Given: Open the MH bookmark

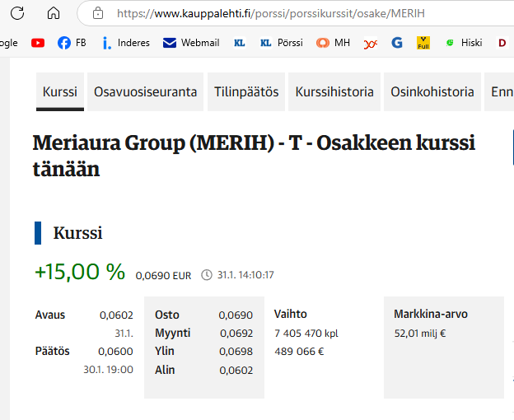Looking at the screenshot, I should [x=334, y=43].
